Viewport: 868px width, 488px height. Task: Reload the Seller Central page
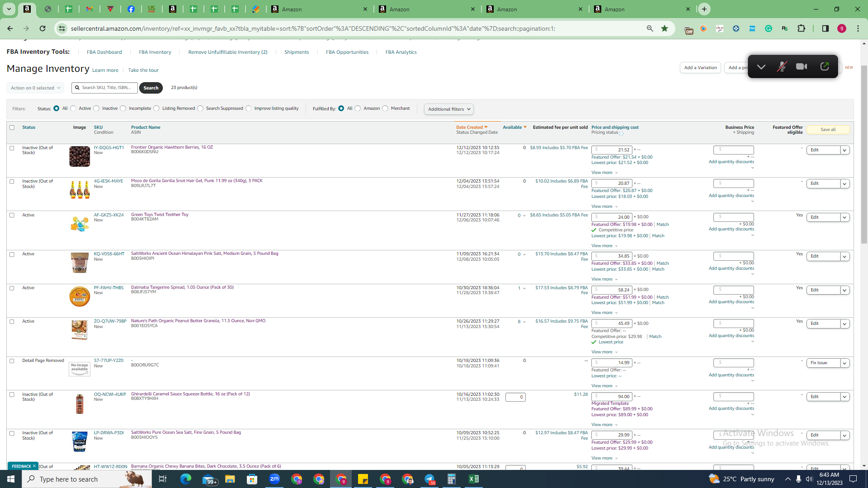click(42, 28)
